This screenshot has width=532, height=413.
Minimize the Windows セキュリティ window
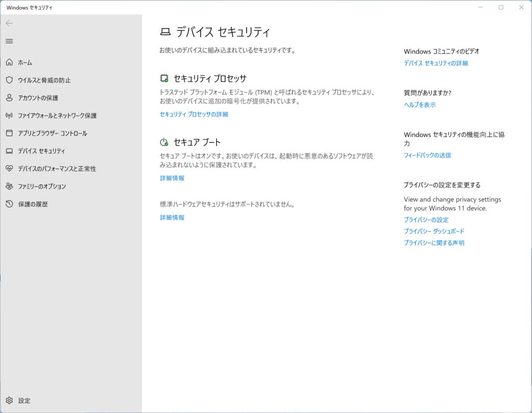click(x=481, y=7)
